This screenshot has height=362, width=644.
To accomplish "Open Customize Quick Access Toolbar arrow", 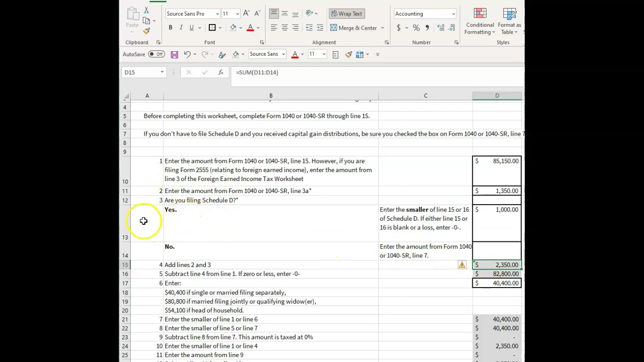I will click(x=378, y=54).
